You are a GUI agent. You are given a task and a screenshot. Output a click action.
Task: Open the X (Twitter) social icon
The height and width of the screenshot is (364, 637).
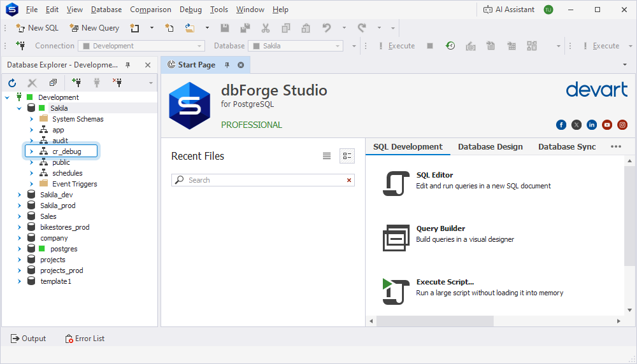click(x=576, y=125)
